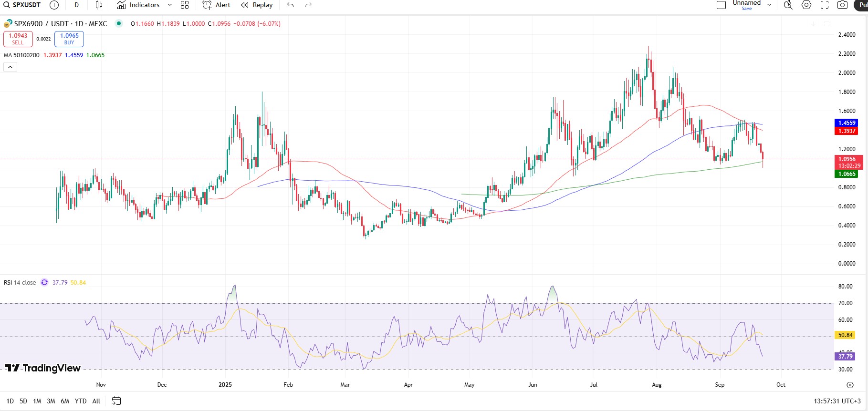Undo the last chart action
This screenshot has width=868, height=411.
click(290, 5)
